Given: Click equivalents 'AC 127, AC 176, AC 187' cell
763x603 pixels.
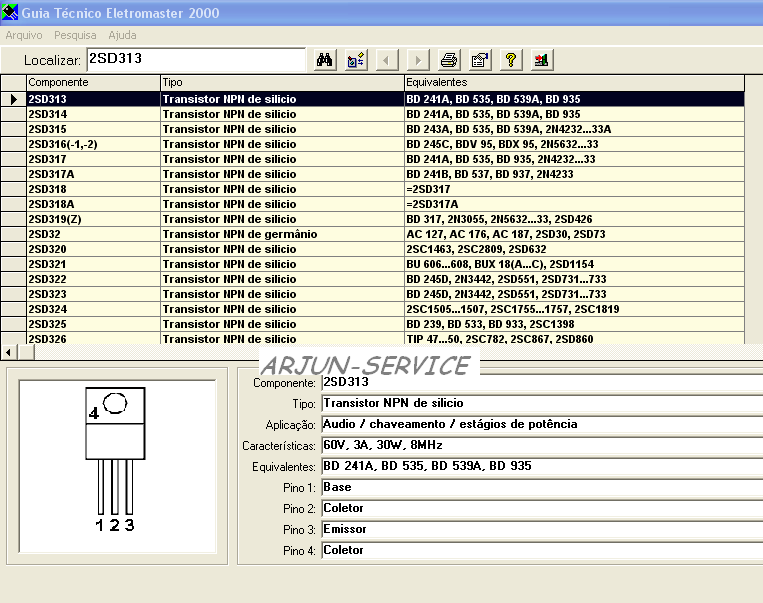Looking at the screenshot, I should click(574, 234).
